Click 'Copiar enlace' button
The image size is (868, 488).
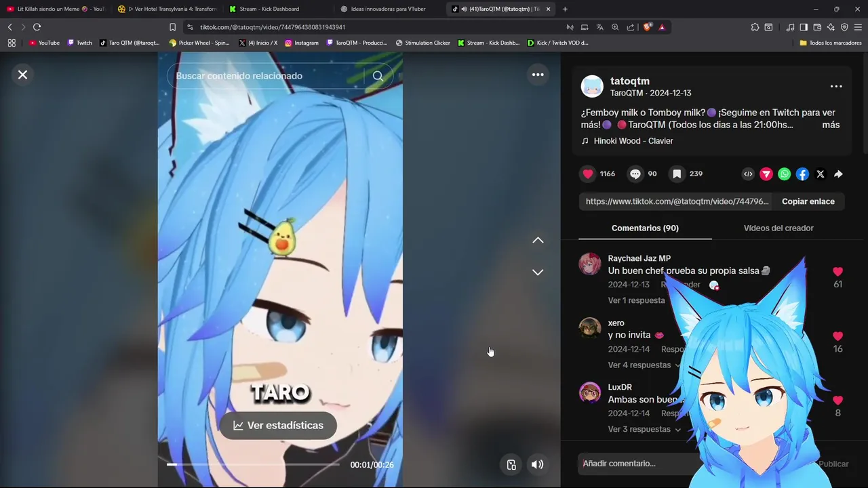(808, 201)
